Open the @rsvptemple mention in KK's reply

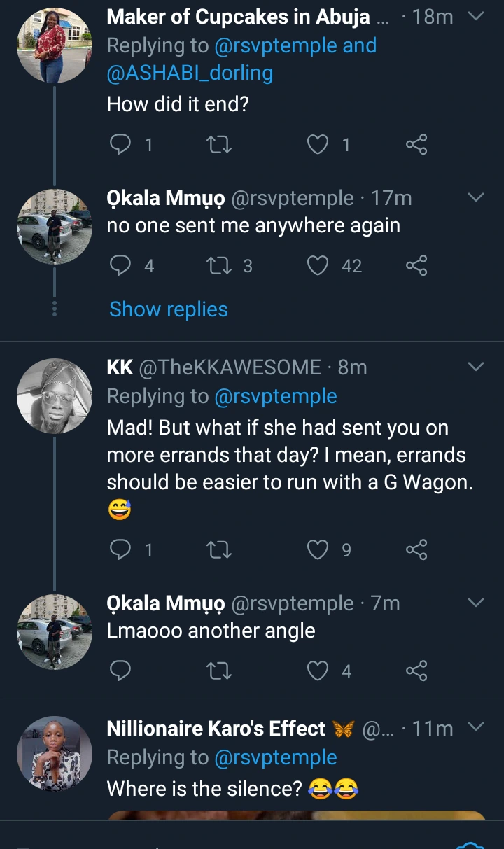click(276, 396)
